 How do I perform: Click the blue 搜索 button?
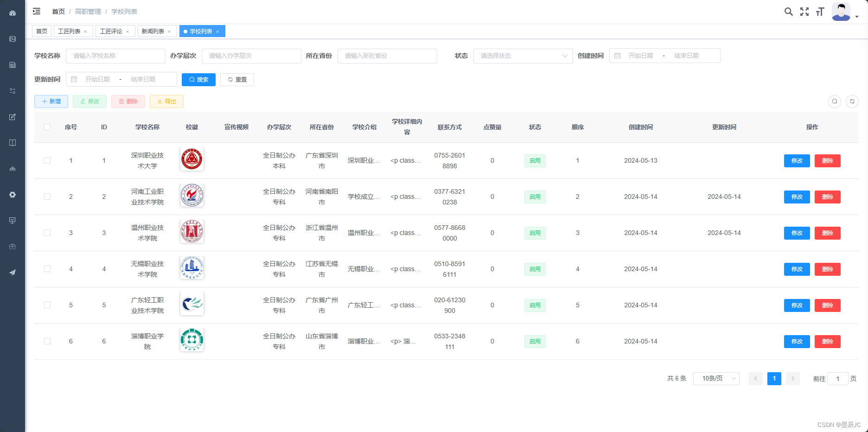point(198,80)
